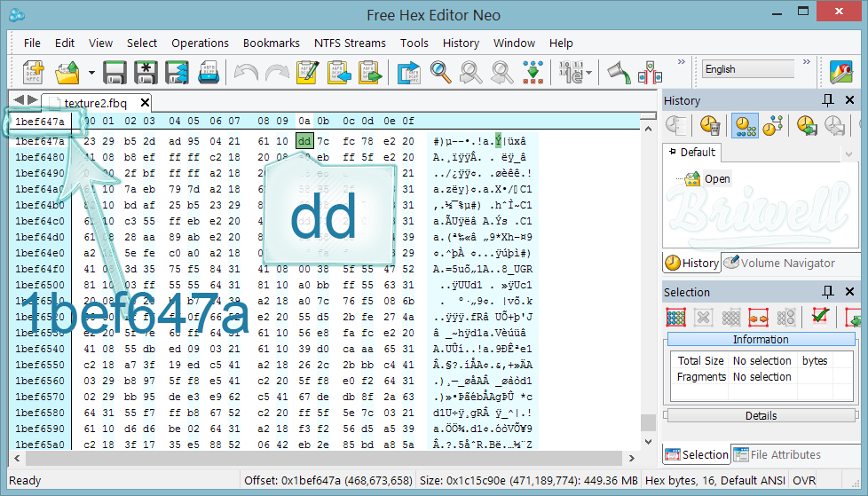
Task: Open the View menu
Action: coord(100,43)
